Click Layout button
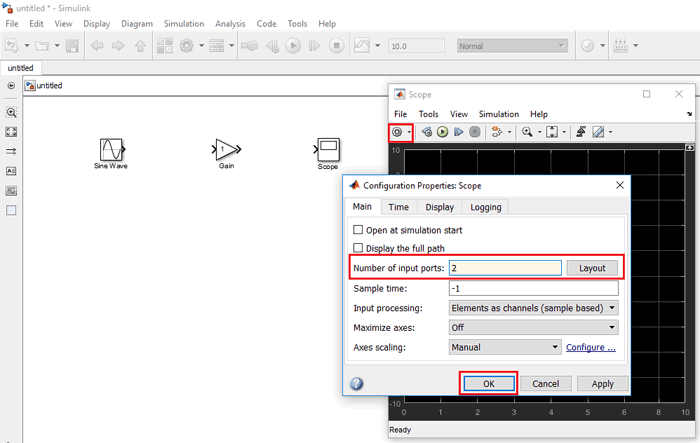Viewport: 700px width, 443px height. coord(592,268)
